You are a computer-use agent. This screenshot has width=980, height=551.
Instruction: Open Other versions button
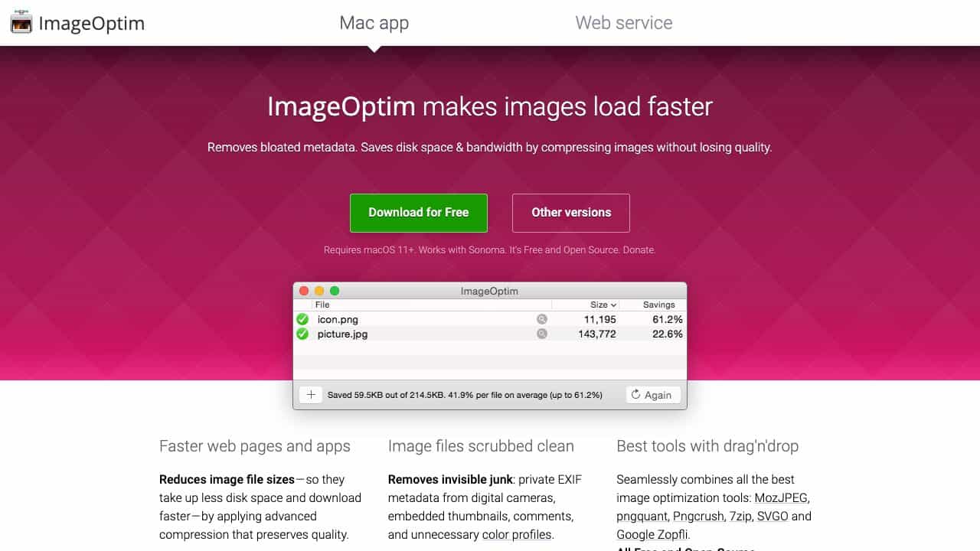click(571, 213)
